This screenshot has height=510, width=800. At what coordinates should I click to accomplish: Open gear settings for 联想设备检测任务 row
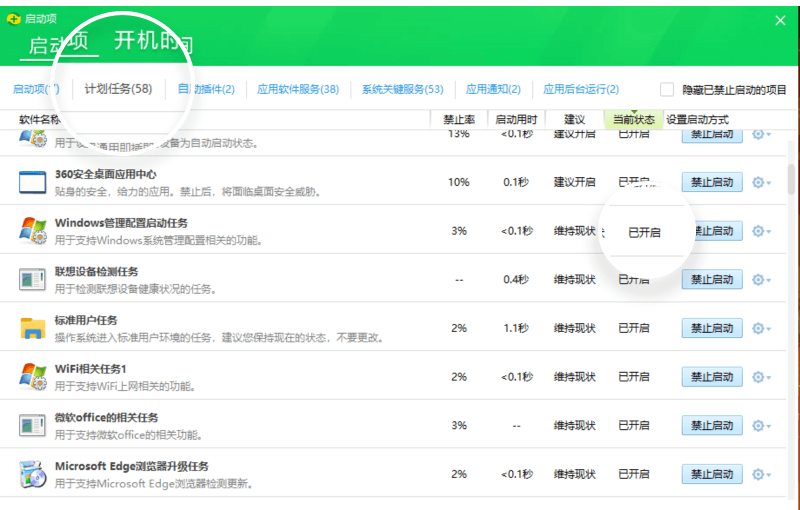(x=761, y=279)
